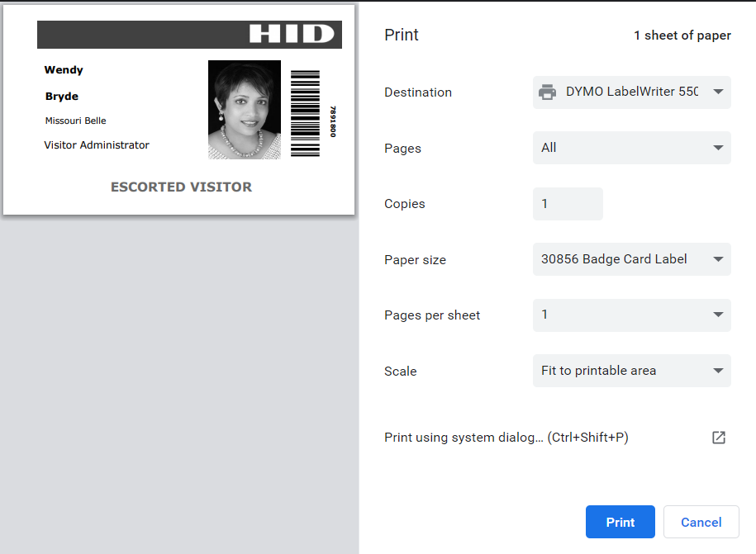Viewport: 756px width, 554px height.
Task: Select the visitor photo on the badge
Action: 244,110
